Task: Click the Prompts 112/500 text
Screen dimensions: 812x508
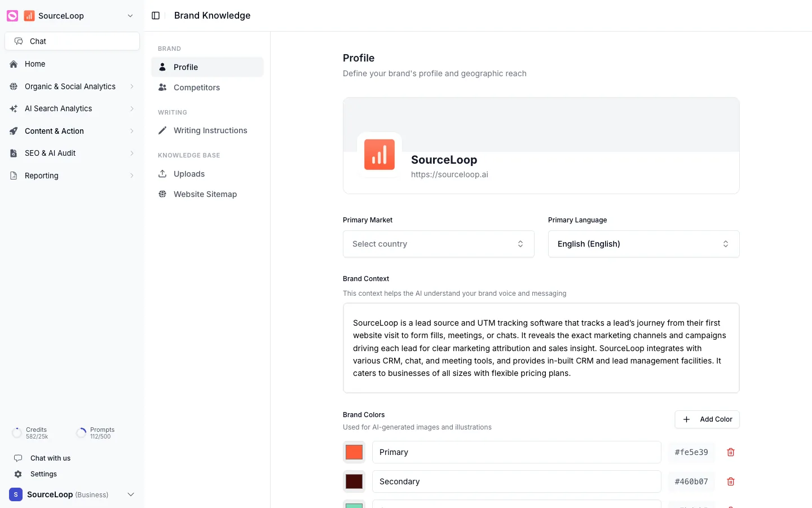Action: 102,433
